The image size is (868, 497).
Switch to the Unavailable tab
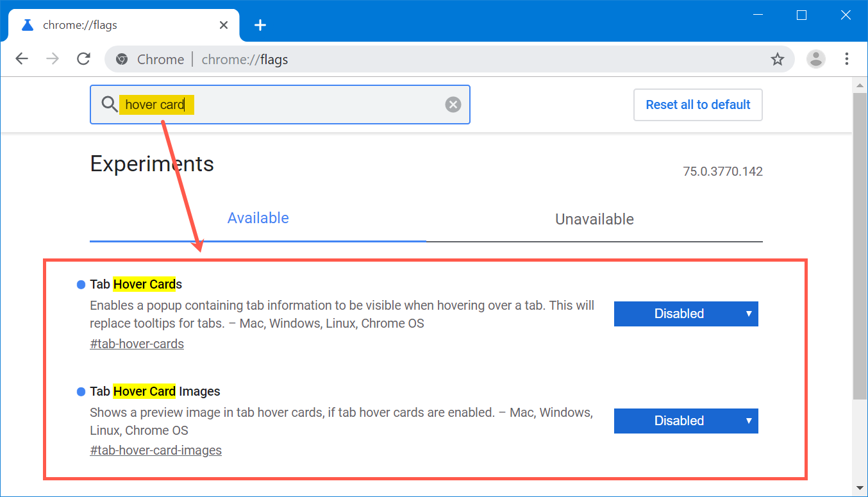pyautogui.click(x=594, y=219)
